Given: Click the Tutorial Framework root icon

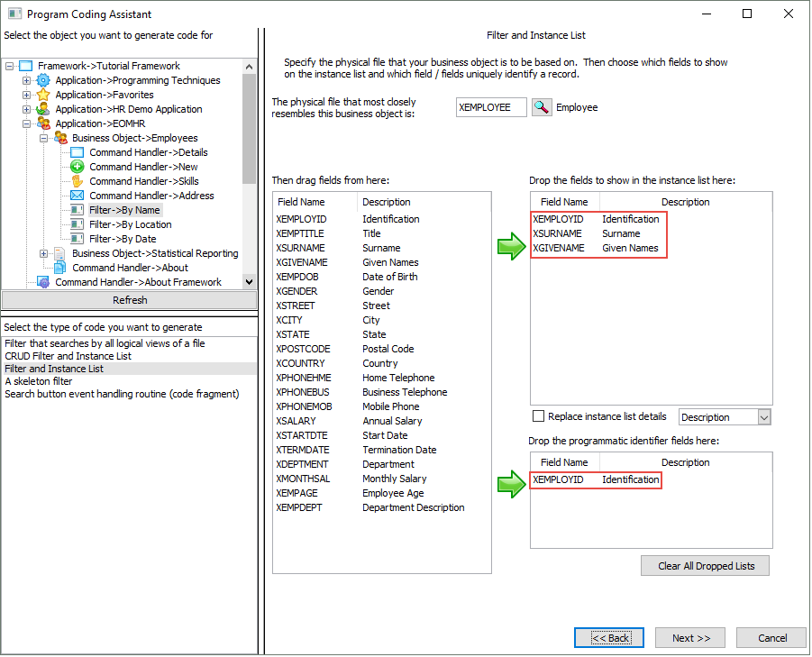Looking at the screenshot, I should [26, 66].
